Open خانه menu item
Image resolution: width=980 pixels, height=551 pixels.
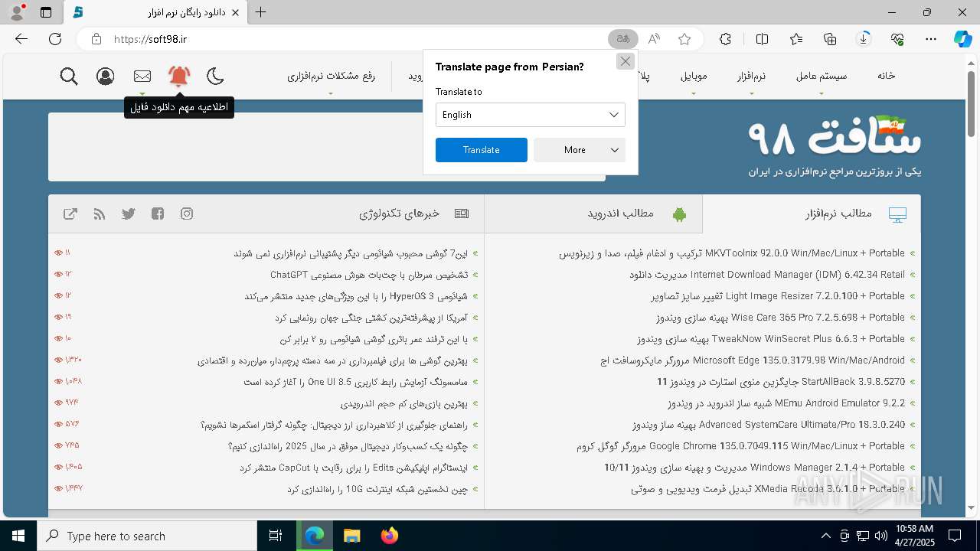(887, 76)
